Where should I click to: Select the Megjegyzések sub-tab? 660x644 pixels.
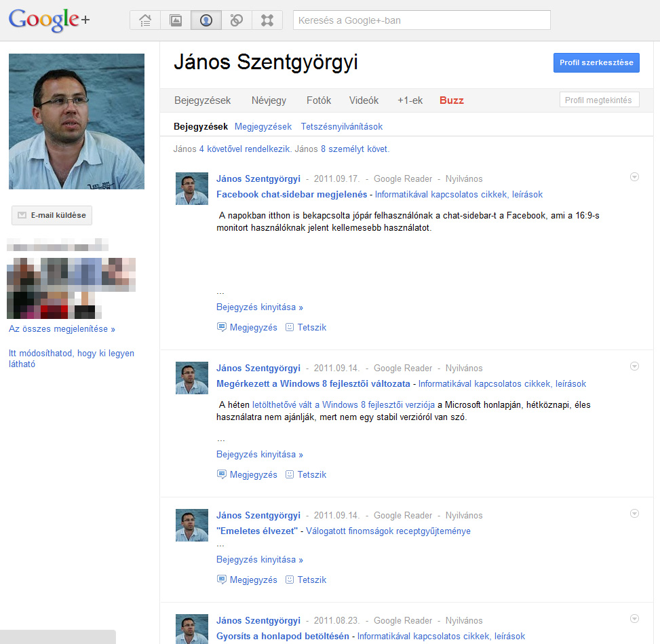click(x=263, y=127)
